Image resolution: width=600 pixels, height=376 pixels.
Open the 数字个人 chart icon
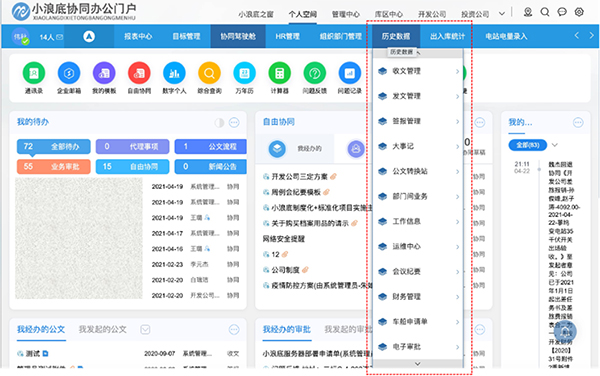coord(174,73)
